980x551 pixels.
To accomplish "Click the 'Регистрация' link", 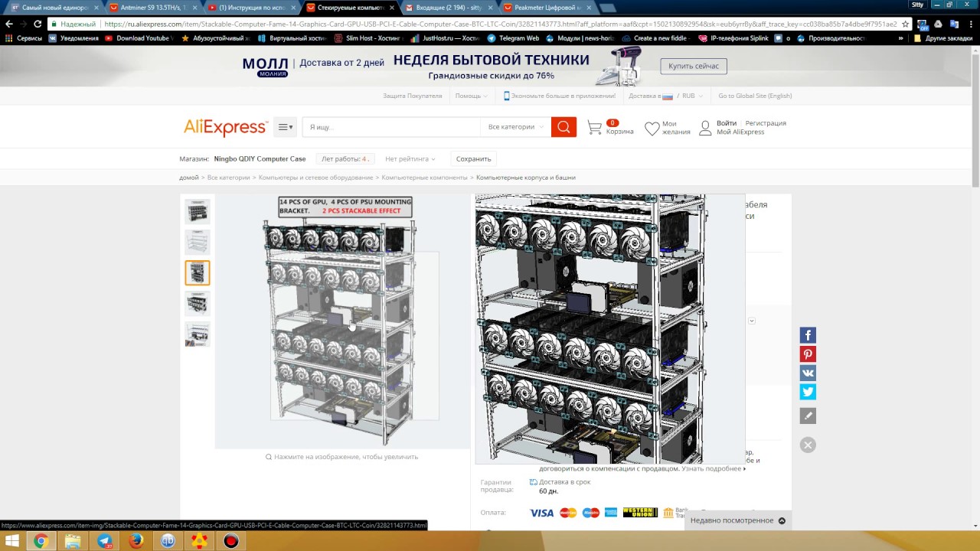I will click(x=766, y=123).
